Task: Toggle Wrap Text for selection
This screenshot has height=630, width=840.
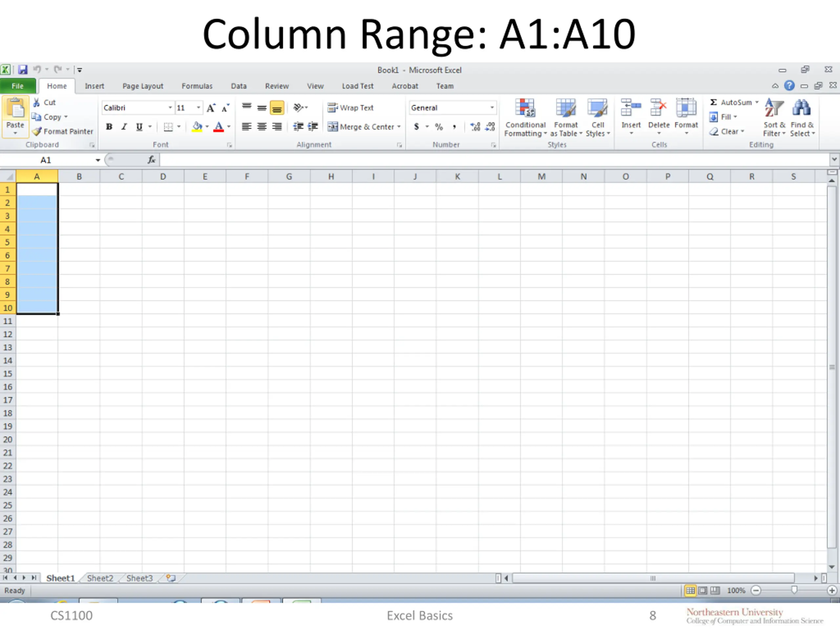Action: point(350,108)
